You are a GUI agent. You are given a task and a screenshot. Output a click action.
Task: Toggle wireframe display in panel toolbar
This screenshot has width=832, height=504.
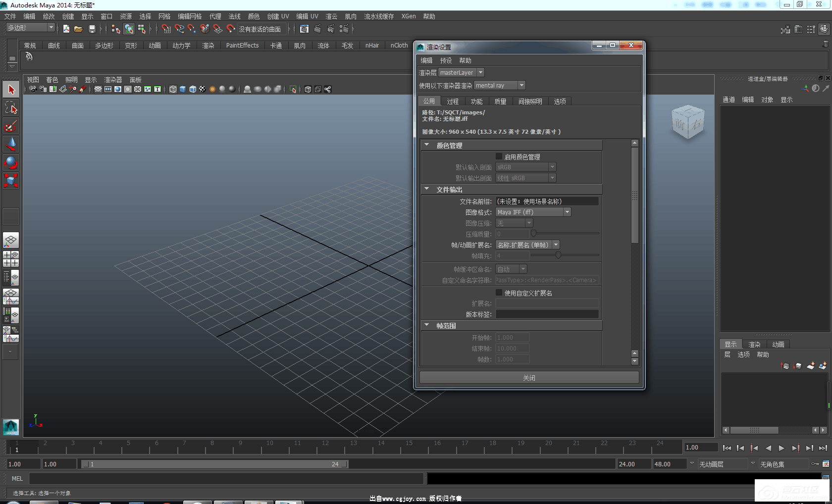click(x=173, y=90)
